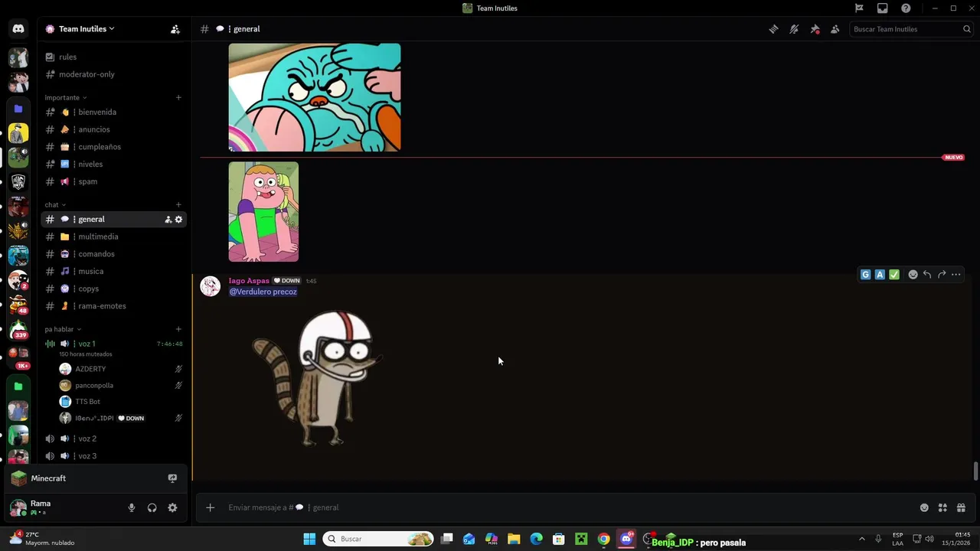Open the emoji picker in message bar
The image size is (980, 551).
924,507
